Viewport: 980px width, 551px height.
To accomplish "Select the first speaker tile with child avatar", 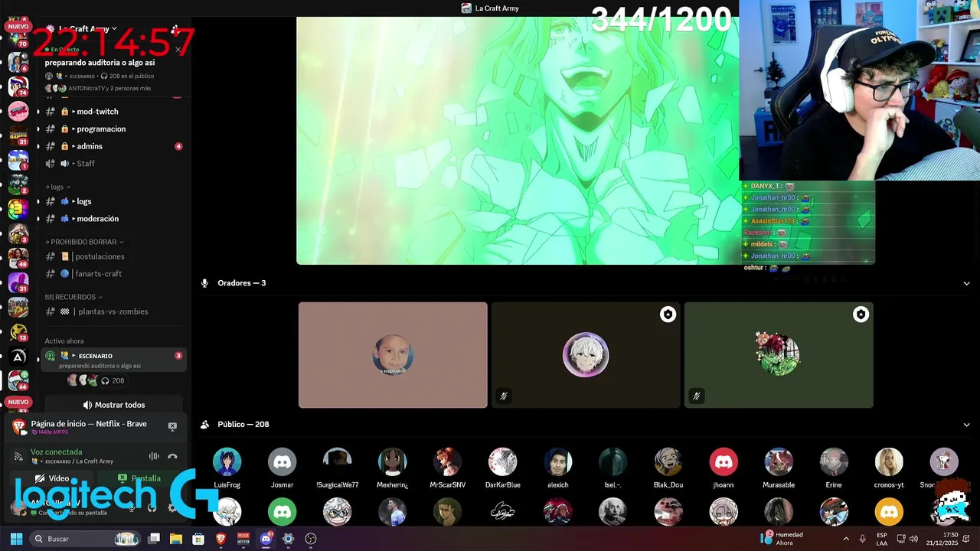I will tap(393, 355).
